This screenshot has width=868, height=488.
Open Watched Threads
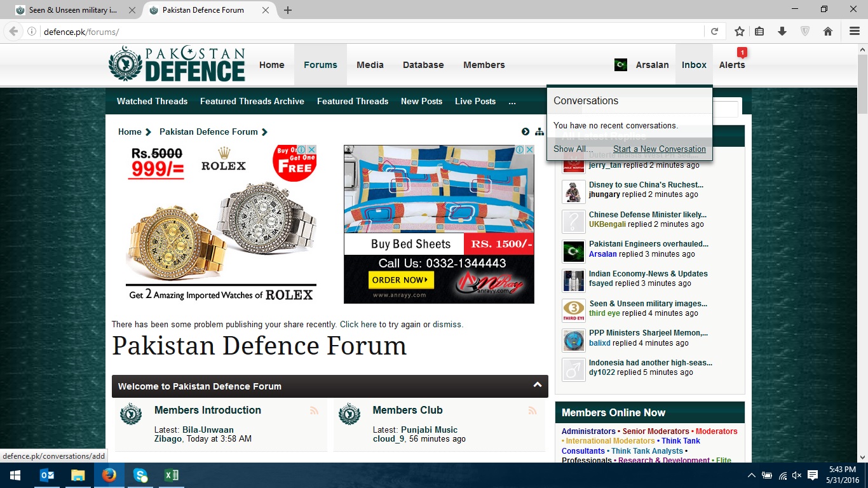pyautogui.click(x=152, y=102)
